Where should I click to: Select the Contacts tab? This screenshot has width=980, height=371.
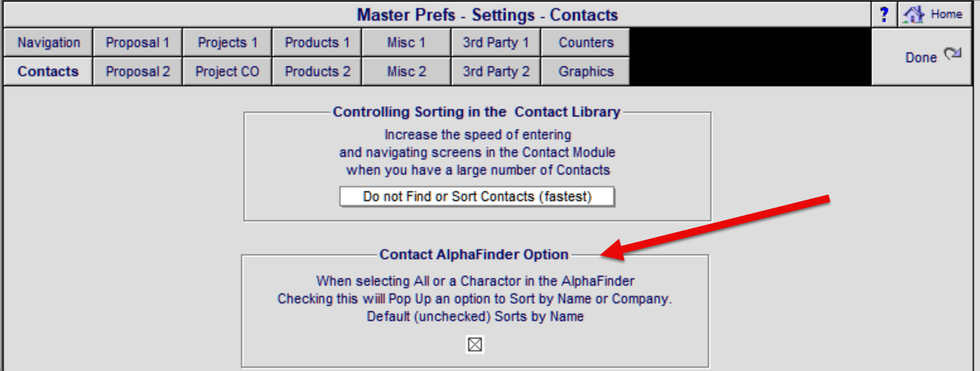point(48,71)
